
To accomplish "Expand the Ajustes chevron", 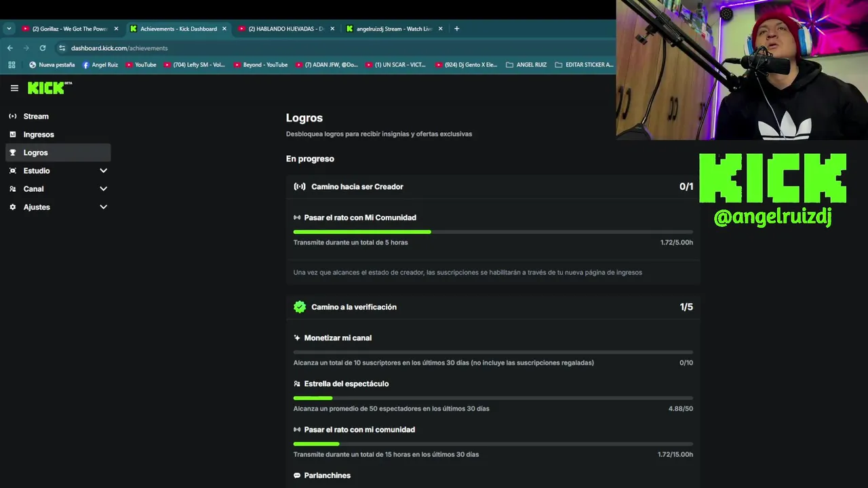I will tap(103, 207).
